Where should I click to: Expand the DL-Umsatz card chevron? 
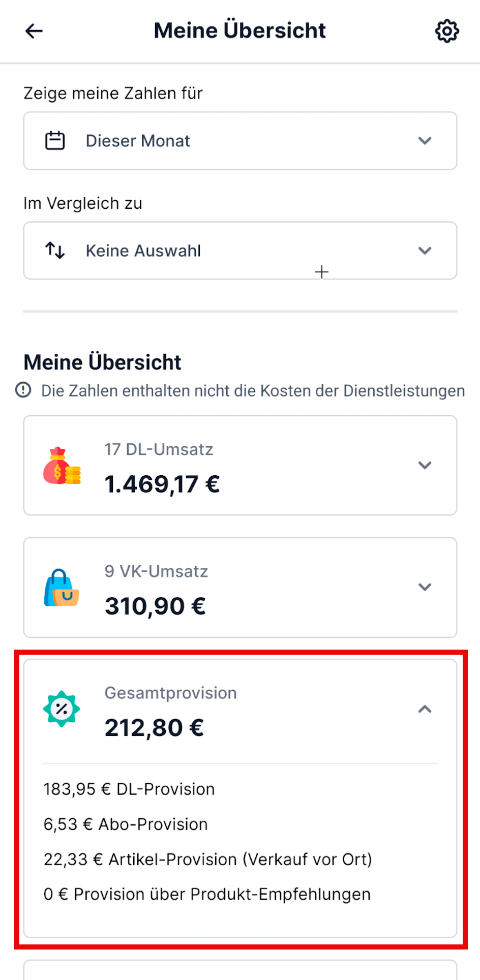(x=425, y=465)
